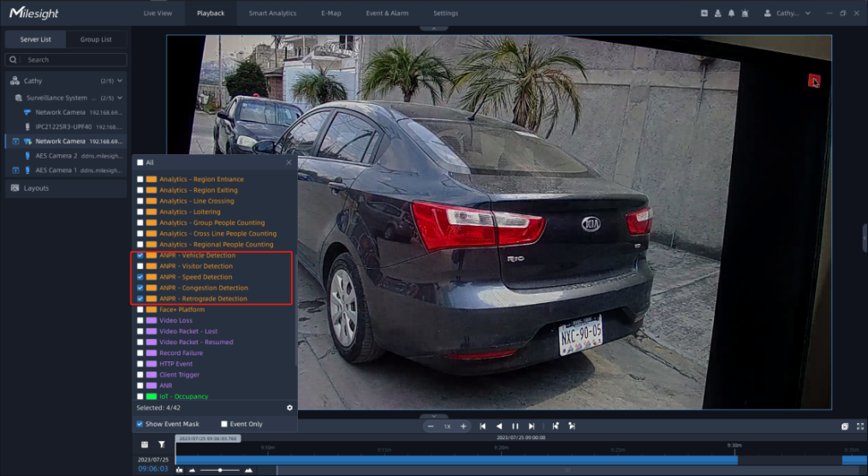Jump to the previous event
The image size is (868, 476).
point(556,426)
